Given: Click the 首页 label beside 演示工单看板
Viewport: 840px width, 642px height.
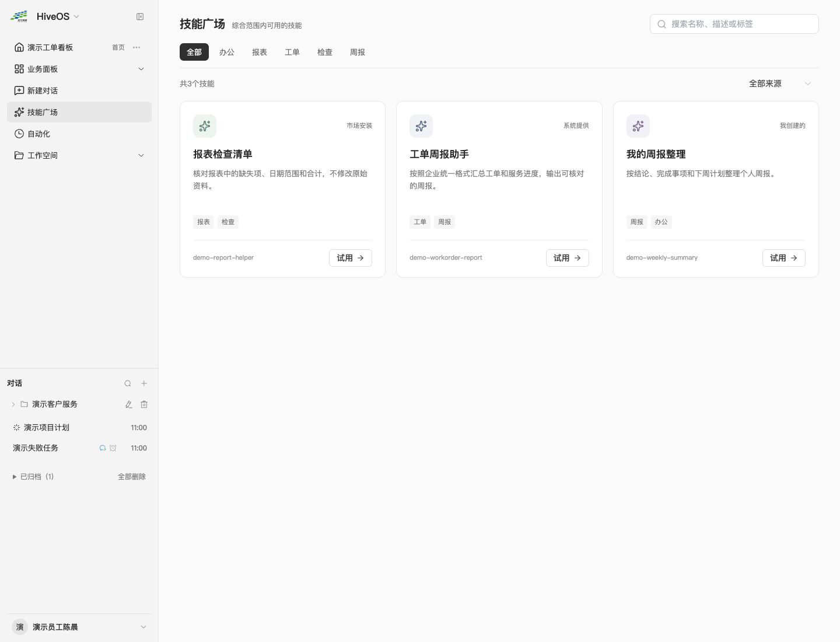Looking at the screenshot, I should tap(118, 47).
